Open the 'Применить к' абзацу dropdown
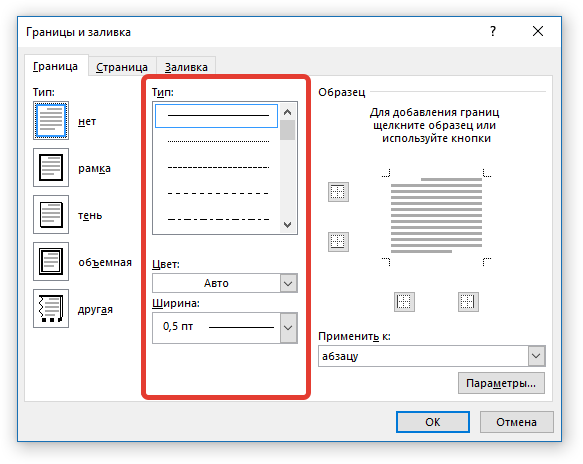The width and height of the screenshot is (583, 464). [432, 356]
